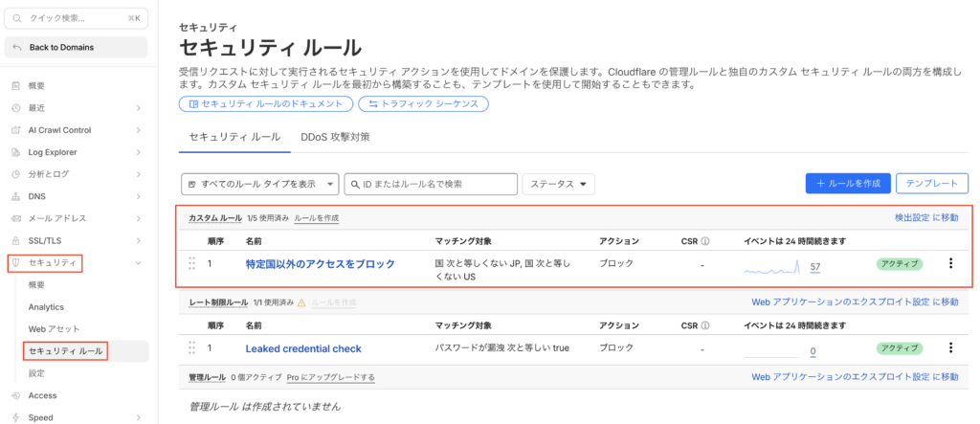Select Analytics in the security submenu

(x=46, y=307)
